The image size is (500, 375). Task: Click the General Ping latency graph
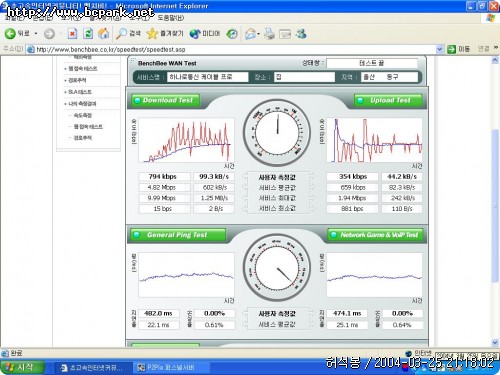point(186,275)
